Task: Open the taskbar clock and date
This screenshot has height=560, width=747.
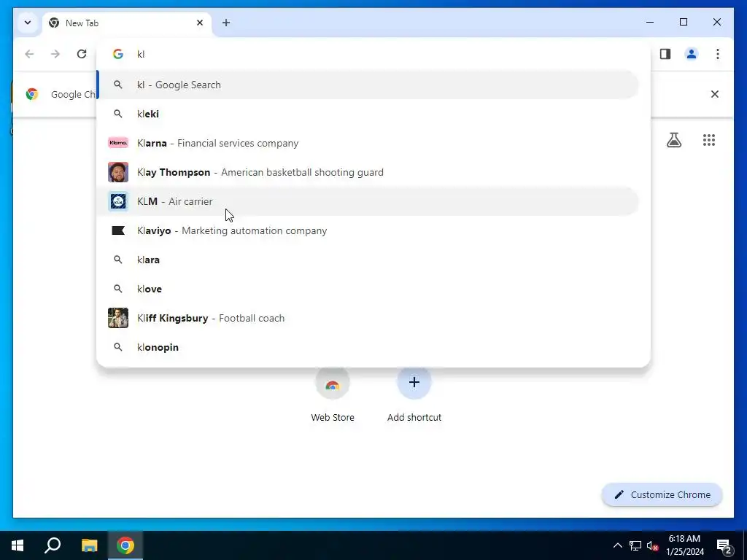Action: coord(684,545)
